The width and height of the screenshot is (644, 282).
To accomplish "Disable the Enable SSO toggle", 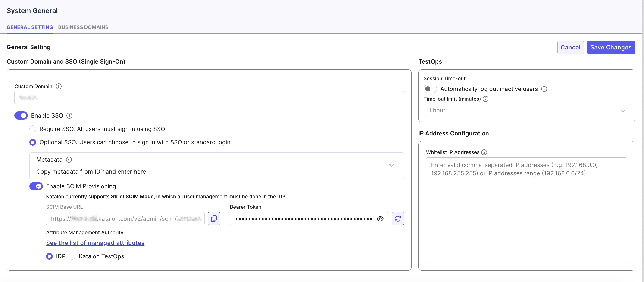I will 21,115.
